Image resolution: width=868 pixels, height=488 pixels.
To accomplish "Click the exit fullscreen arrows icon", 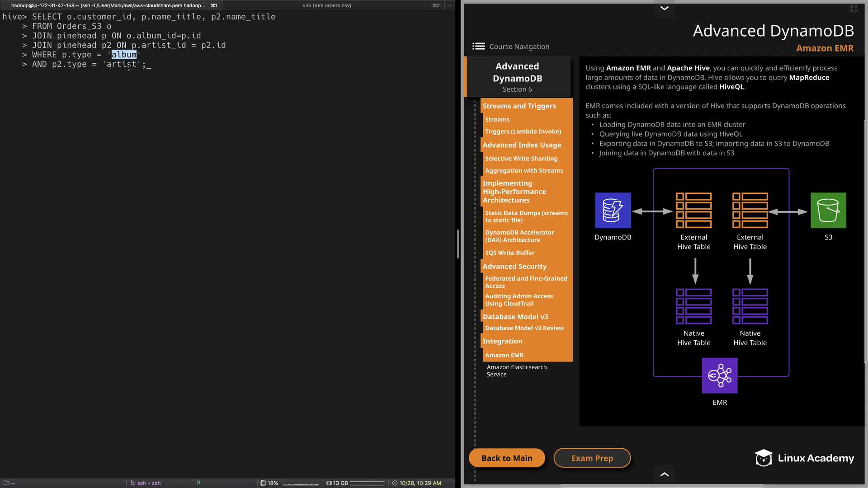I will [854, 9].
